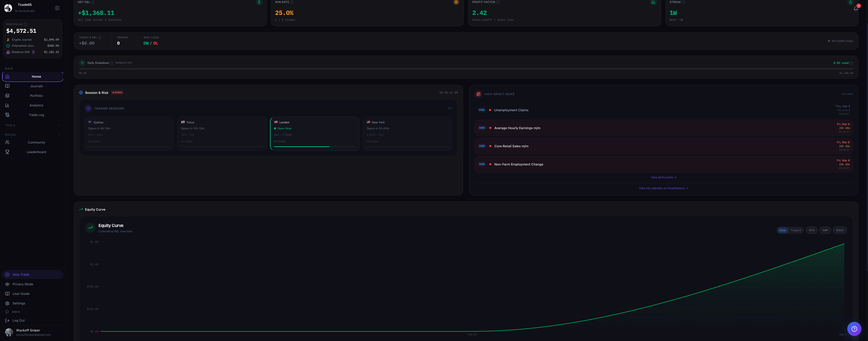Click the sidebar collapse icon next to TradeOS

(57, 8)
